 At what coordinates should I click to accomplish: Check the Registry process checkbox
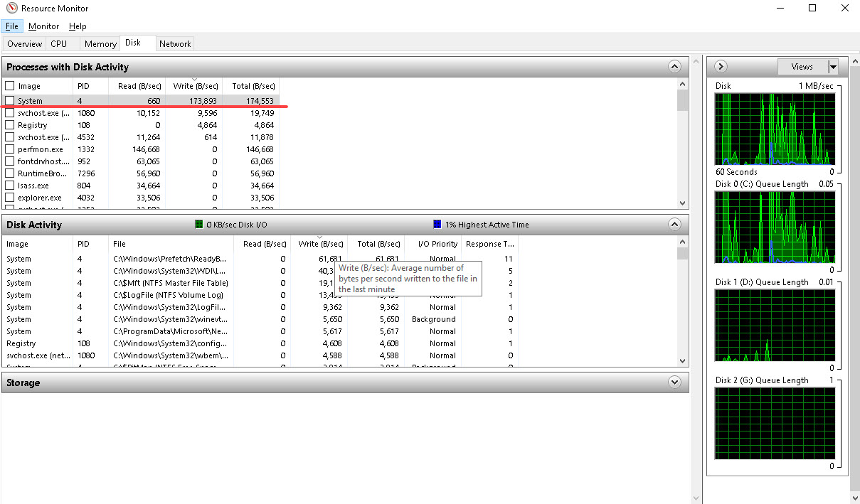click(10, 124)
